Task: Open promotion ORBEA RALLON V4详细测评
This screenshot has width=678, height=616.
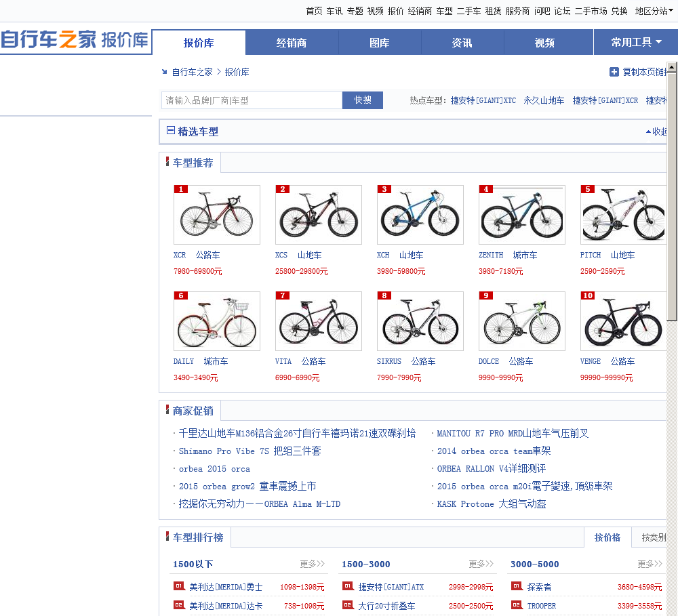Action: point(491,468)
